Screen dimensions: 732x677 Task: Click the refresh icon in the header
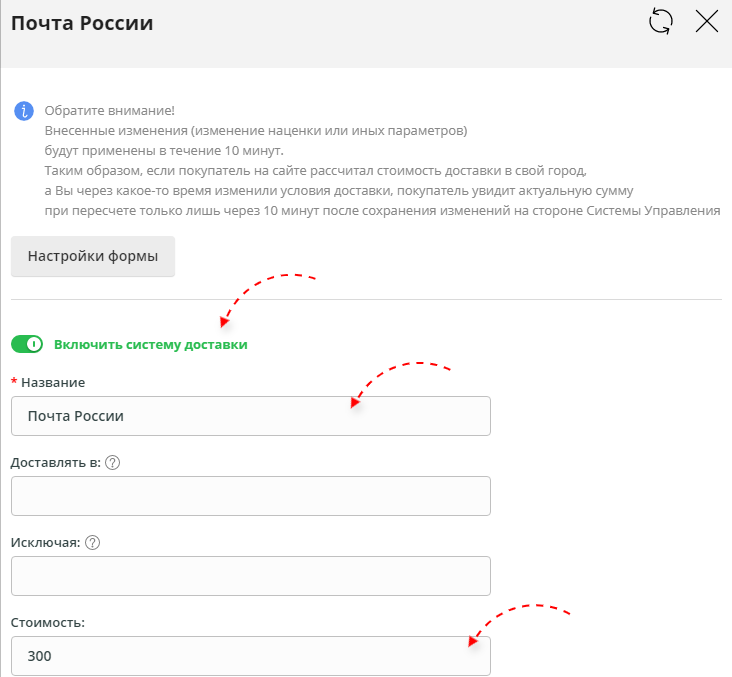[661, 22]
